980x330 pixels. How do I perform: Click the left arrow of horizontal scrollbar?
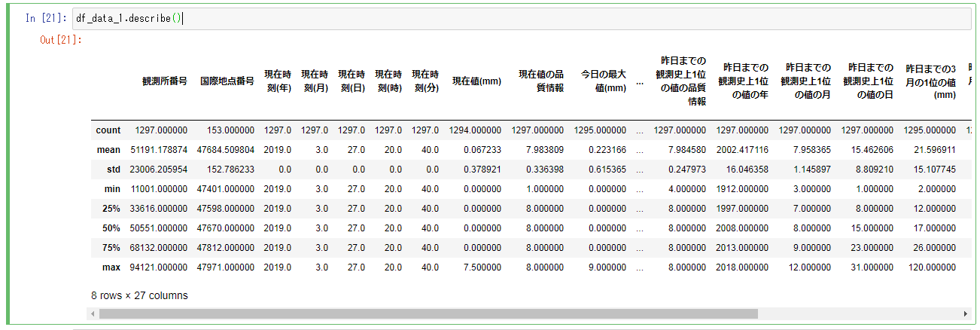pyautogui.click(x=94, y=313)
